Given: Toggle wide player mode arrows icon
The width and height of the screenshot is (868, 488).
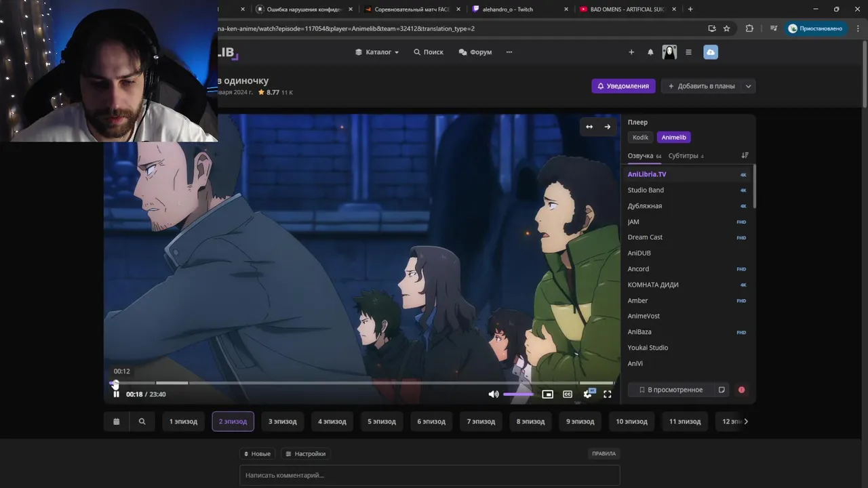Looking at the screenshot, I should pos(589,127).
